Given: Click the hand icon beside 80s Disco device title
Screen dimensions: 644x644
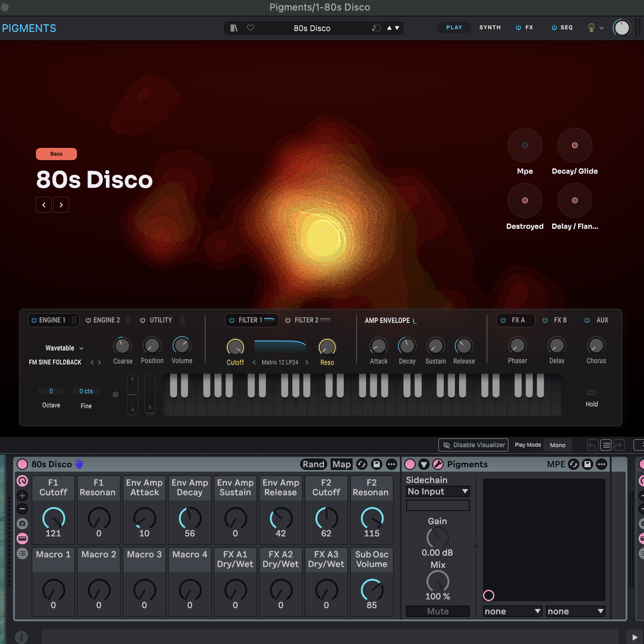Looking at the screenshot, I should coord(79,464).
